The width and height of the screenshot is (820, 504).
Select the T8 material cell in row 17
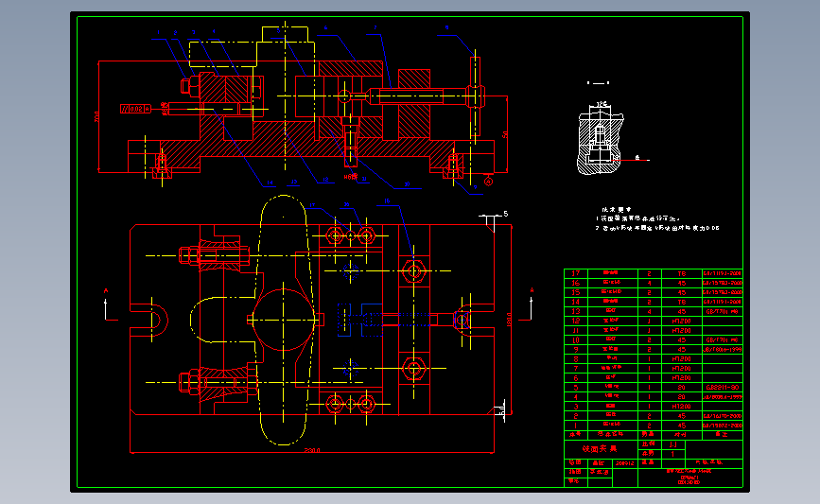click(681, 273)
